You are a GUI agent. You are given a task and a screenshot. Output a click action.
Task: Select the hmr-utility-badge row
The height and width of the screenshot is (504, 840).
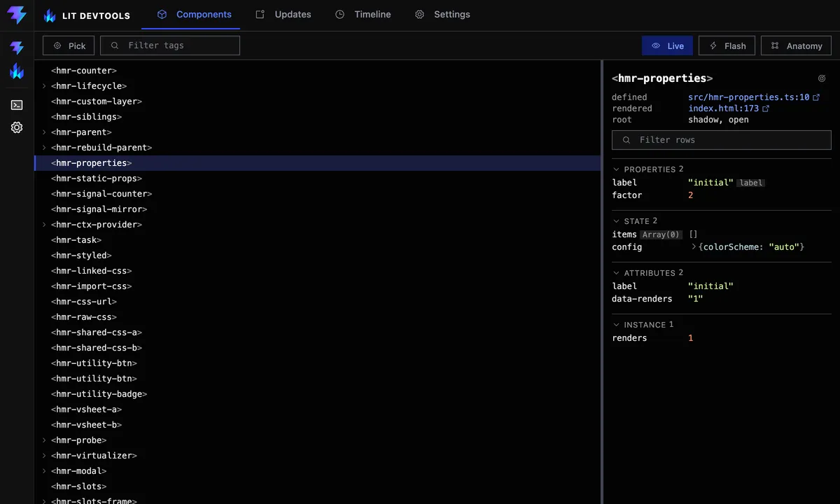(x=318, y=394)
